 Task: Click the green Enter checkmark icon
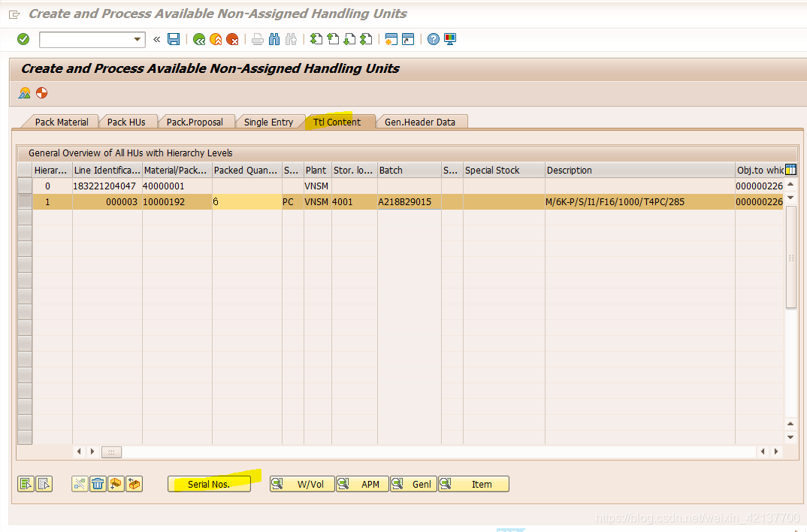click(x=23, y=39)
